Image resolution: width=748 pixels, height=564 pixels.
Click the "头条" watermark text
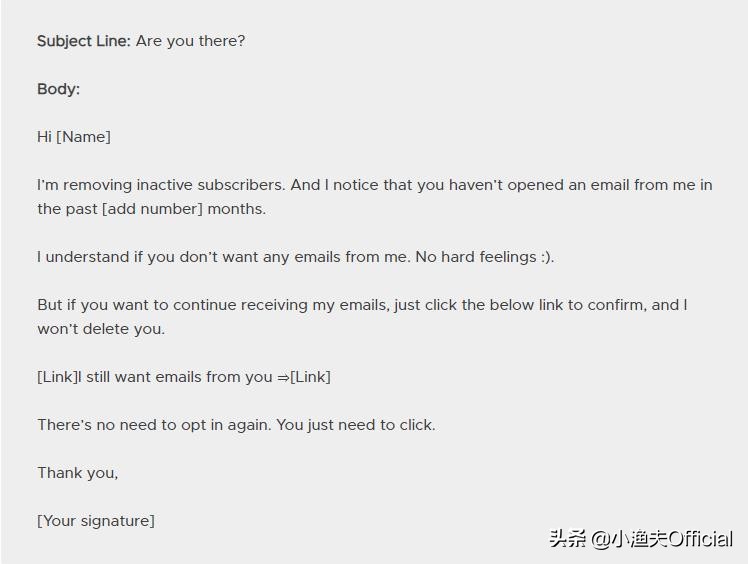[x=567, y=539]
